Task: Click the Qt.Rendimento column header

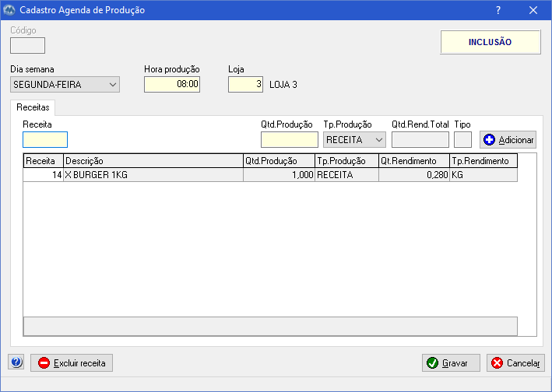Action: pyautogui.click(x=414, y=161)
